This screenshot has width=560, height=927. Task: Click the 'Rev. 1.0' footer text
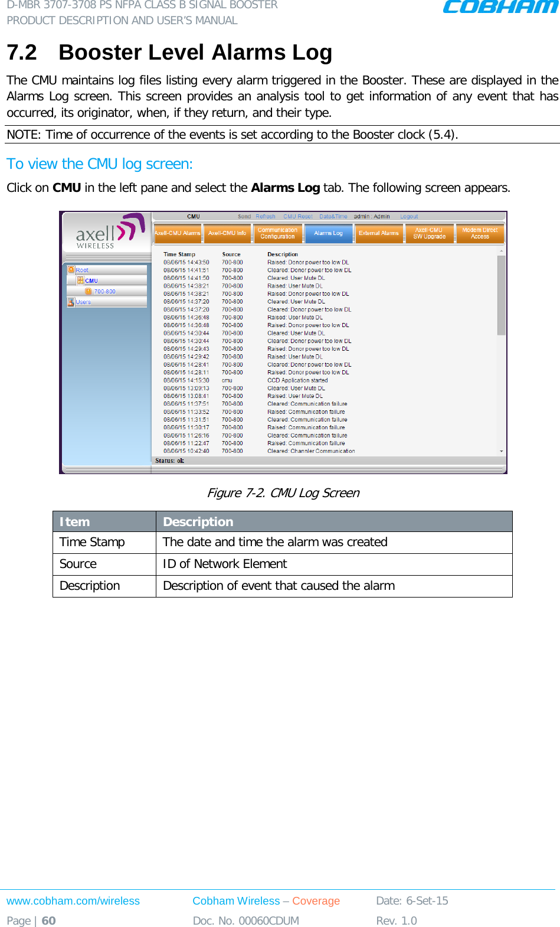tap(397, 921)
